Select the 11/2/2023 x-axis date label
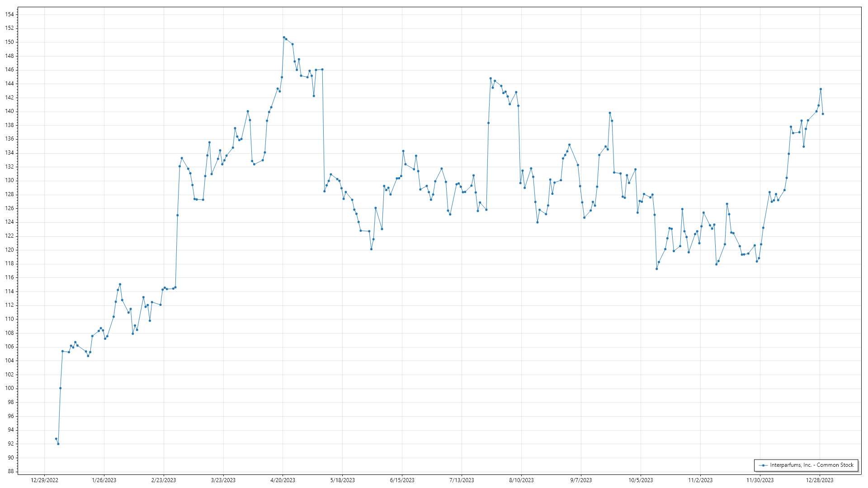868x488 pixels. pos(700,480)
